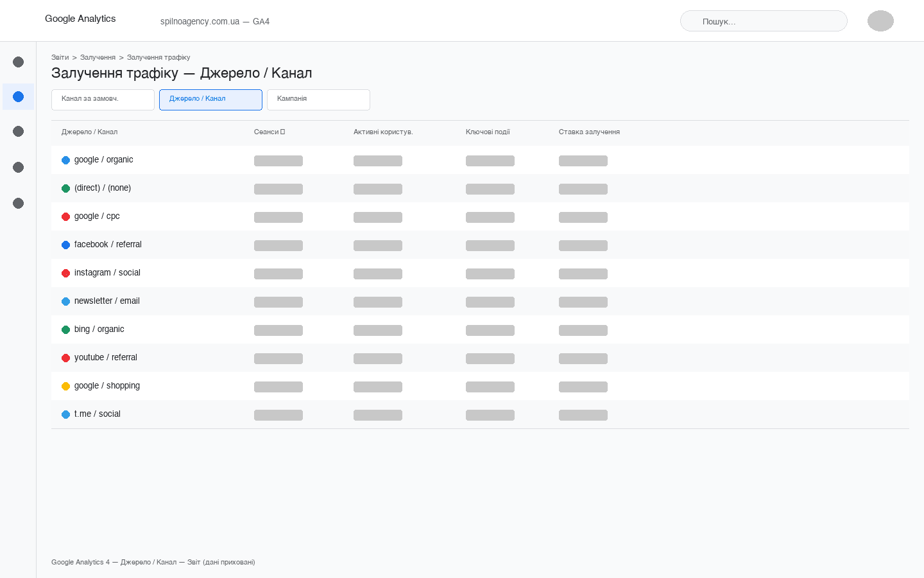This screenshot has height=578, width=924.
Task: Click the footer text "Google Analytics 4 — Джерело / Канал — Звіт"
Action: coord(126,563)
